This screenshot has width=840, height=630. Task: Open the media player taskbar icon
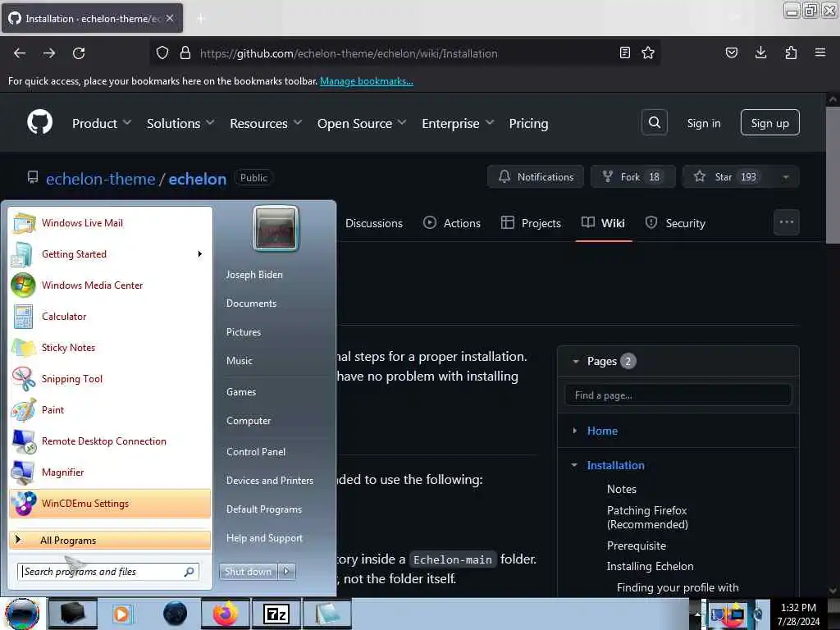point(121,614)
